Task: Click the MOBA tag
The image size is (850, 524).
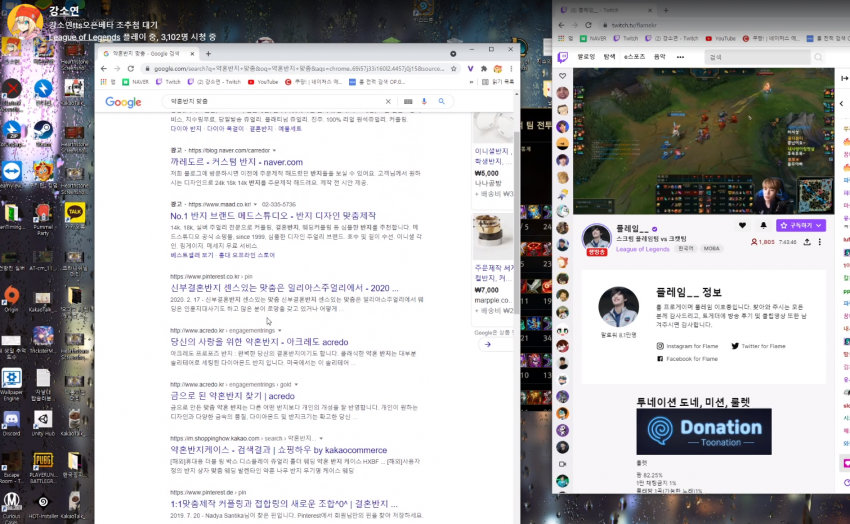Action: pyautogui.click(x=711, y=249)
